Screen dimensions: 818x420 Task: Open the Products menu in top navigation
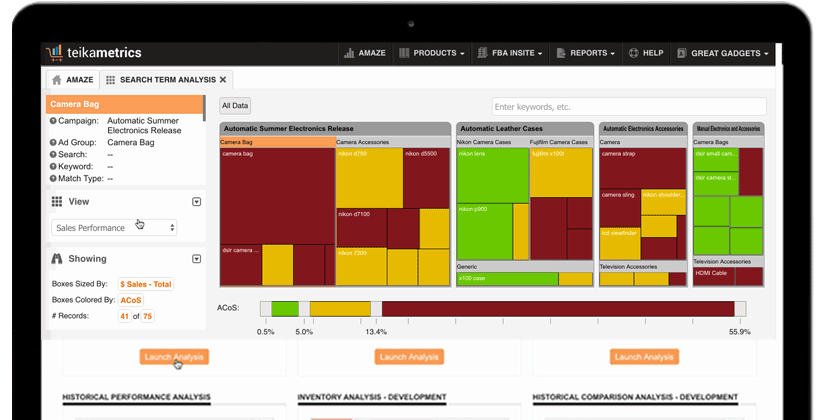(432, 53)
